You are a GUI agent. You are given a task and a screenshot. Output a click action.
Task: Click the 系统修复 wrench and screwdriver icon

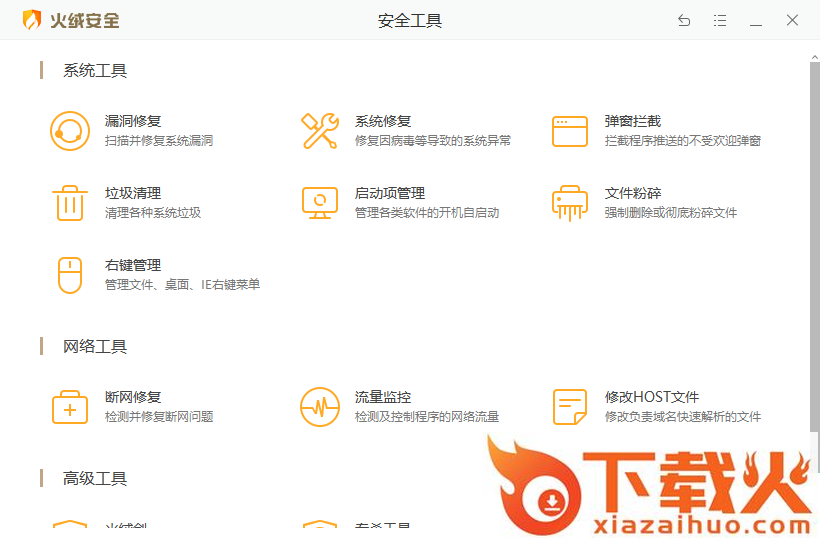320,131
